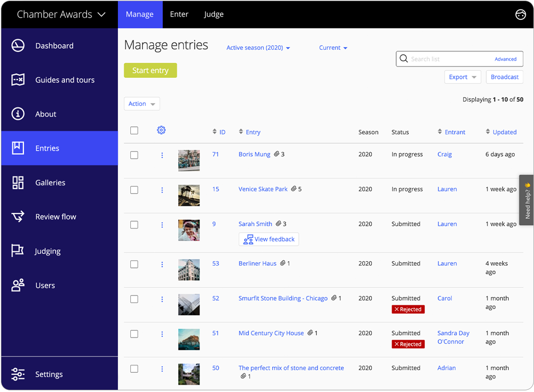Check the checkbox for the Boris Mung entry
The width and height of the screenshot is (534, 392).
(134, 155)
